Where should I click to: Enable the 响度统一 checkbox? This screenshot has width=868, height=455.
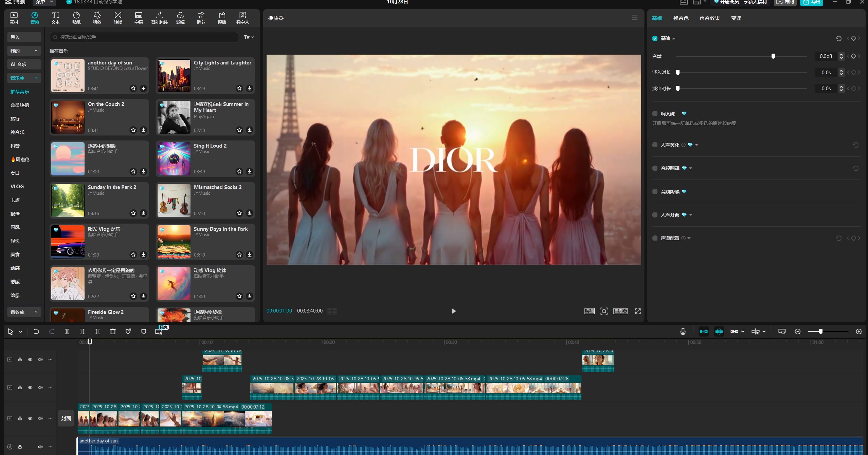(x=655, y=114)
